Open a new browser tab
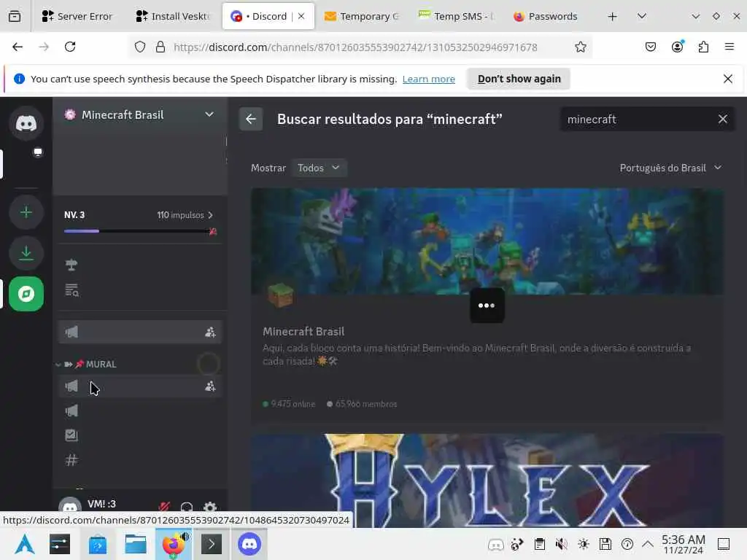 pos(612,17)
